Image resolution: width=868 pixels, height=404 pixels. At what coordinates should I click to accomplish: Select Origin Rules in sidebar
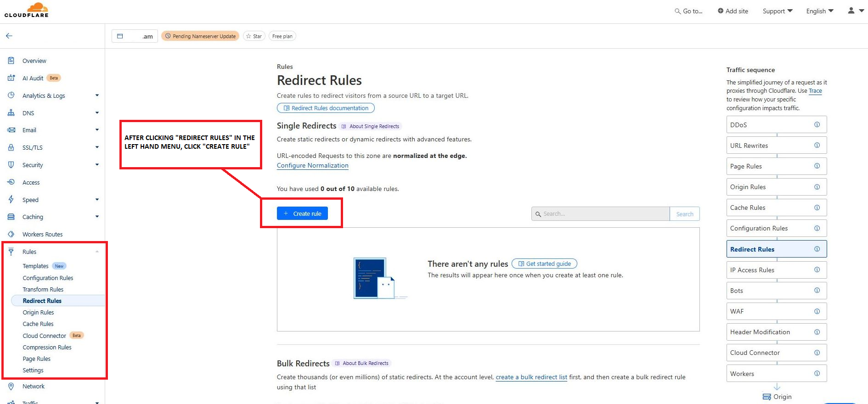coord(38,312)
